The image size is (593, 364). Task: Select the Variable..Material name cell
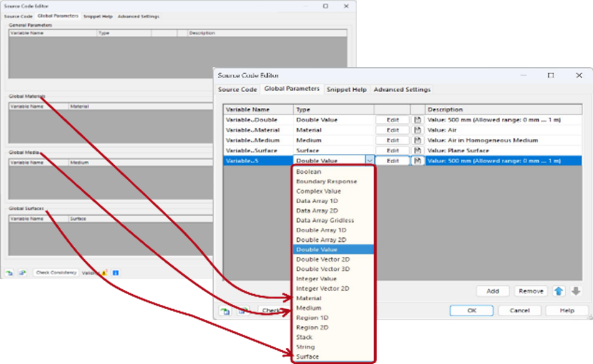coord(258,130)
